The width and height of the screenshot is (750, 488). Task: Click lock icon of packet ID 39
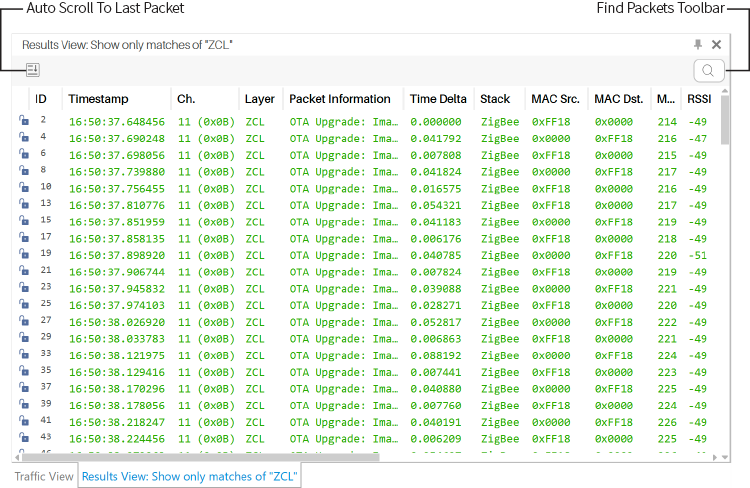pos(23,404)
